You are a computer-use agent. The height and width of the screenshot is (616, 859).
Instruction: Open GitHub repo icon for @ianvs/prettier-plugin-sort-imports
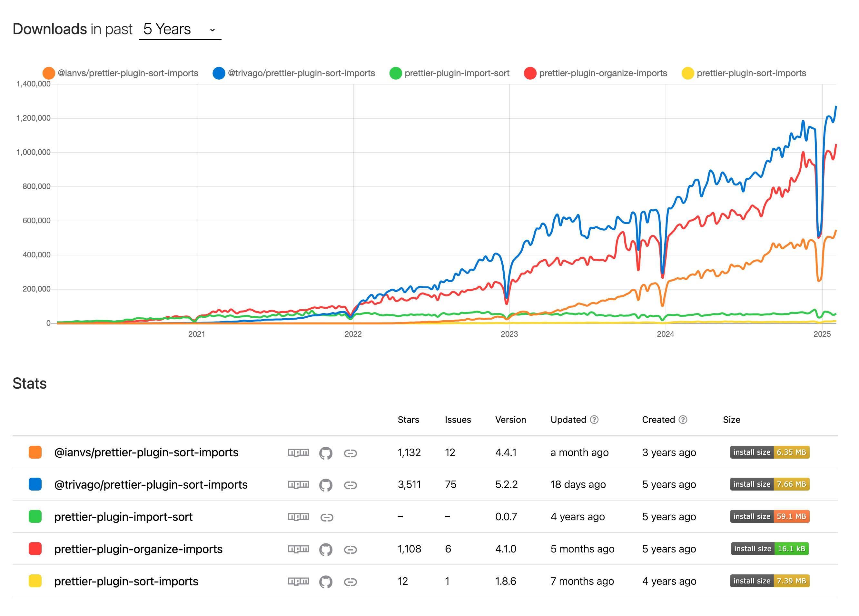pos(326,453)
